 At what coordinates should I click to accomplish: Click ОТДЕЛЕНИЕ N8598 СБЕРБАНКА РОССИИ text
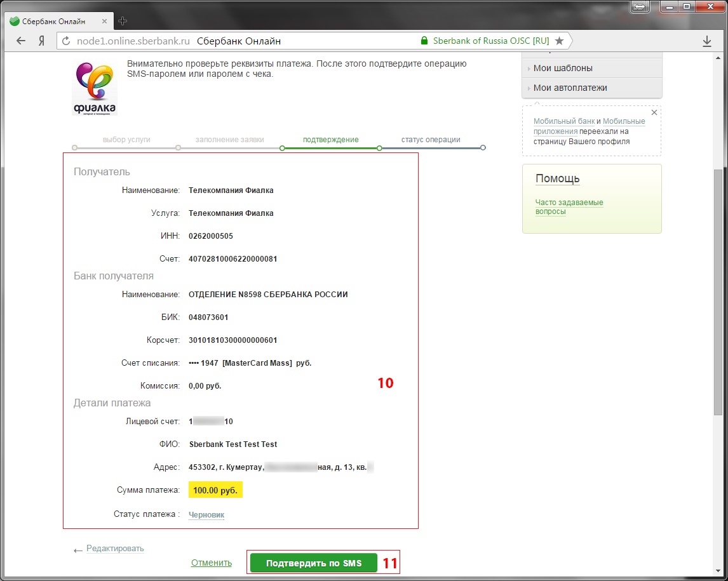(x=268, y=295)
